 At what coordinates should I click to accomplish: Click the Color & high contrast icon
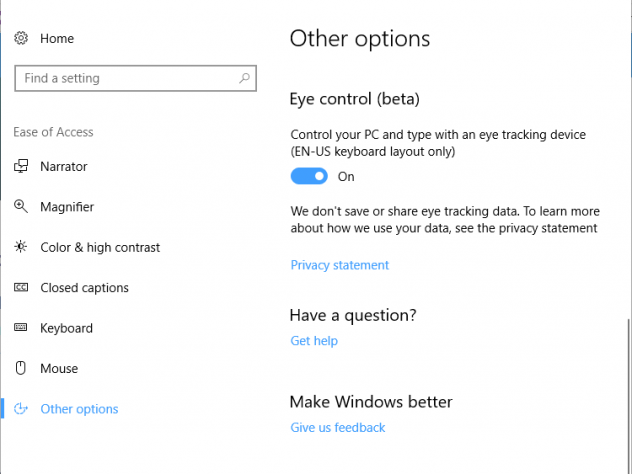(x=21, y=247)
